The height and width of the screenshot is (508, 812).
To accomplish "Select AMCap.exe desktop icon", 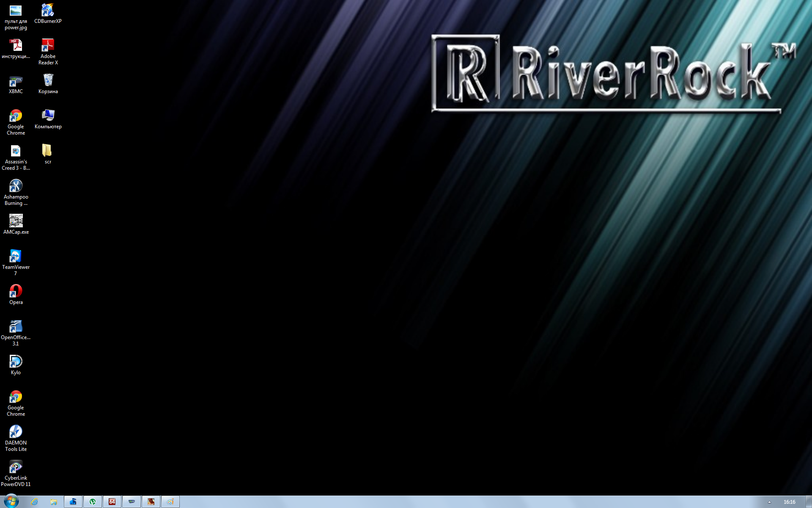I will [x=16, y=224].
